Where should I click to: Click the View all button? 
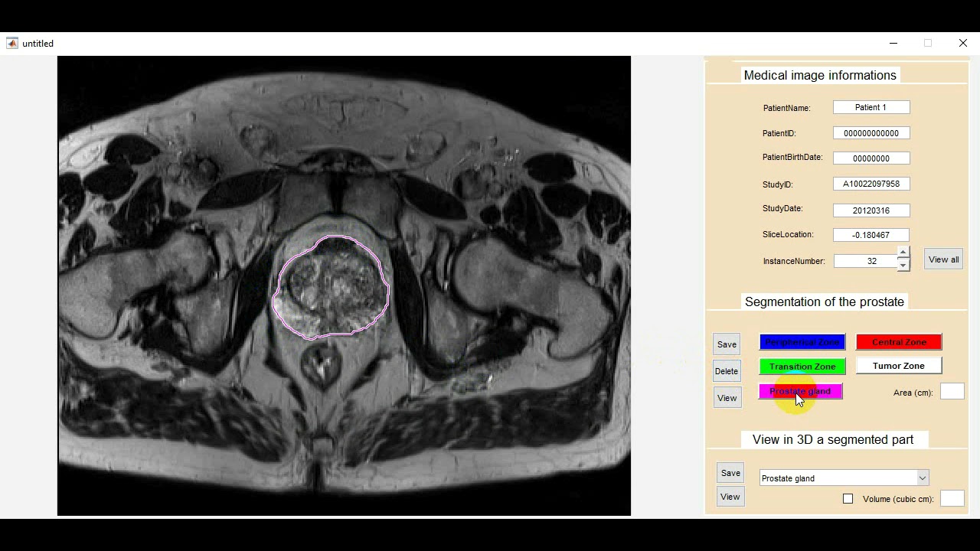click(x=943, y=259)
